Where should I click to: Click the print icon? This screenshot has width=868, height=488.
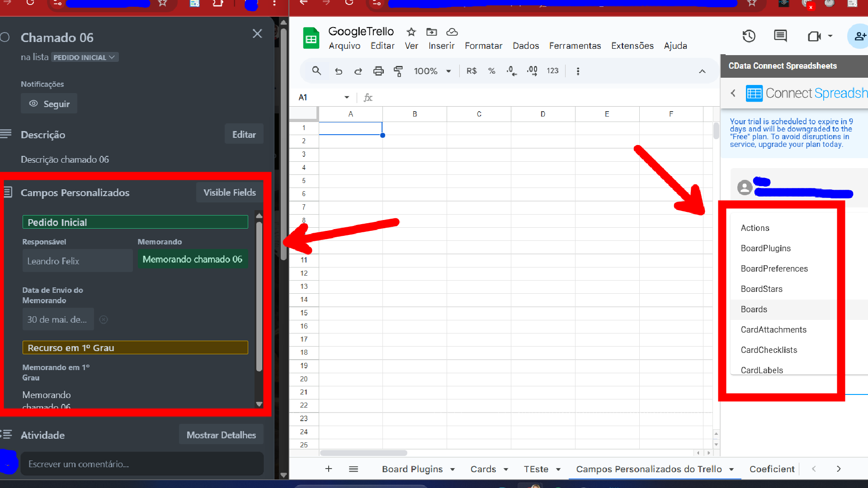point(378,71)
